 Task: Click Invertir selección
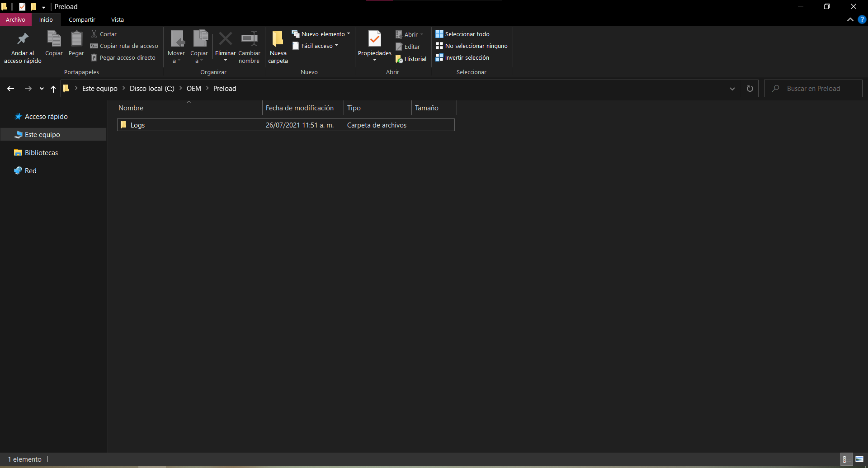462,57
